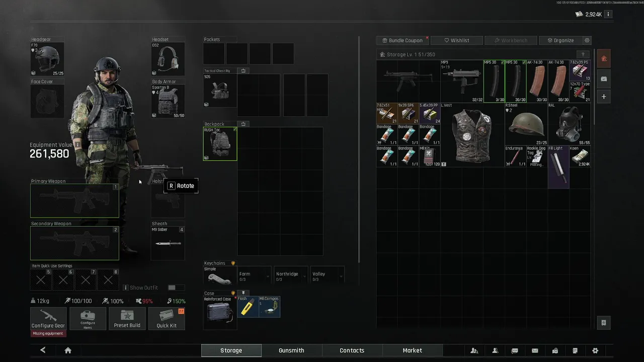This screenshot has width=644, height=362.
Task: Expand the Northridge keychain dropdown
Action: [291, 276]
